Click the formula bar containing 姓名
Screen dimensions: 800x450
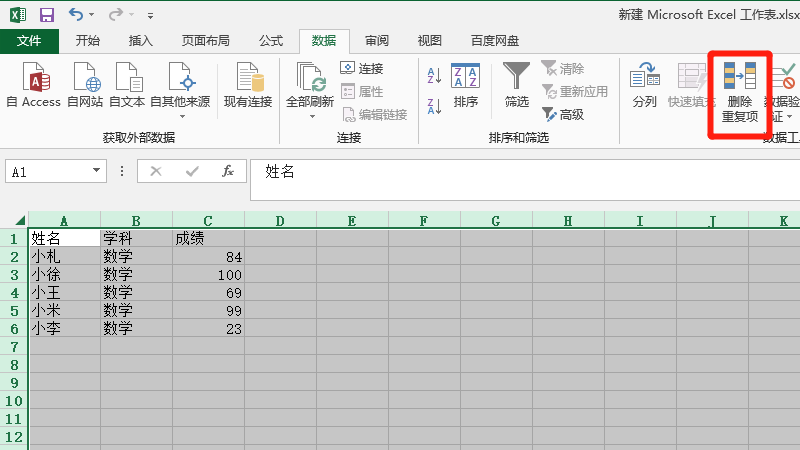pyautogui.click(x=525, y=180)
